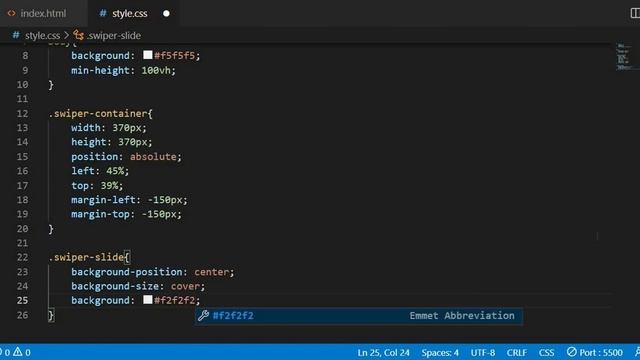This screenshot has width=640, height=360.
Task: Click the closing brace on line 26
Action: click(51, 315)
